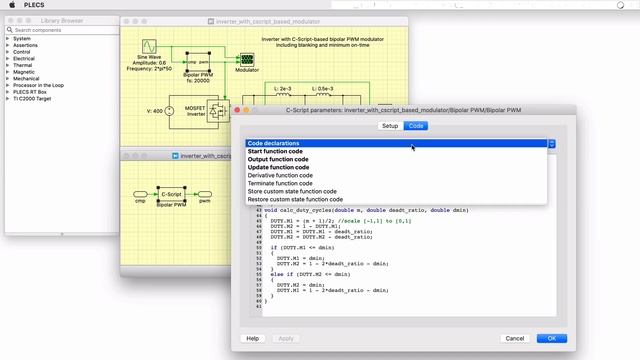Expand the Magnetic library category
The width and height of the screenshot is (640, 360).
(x=8, y=72)
